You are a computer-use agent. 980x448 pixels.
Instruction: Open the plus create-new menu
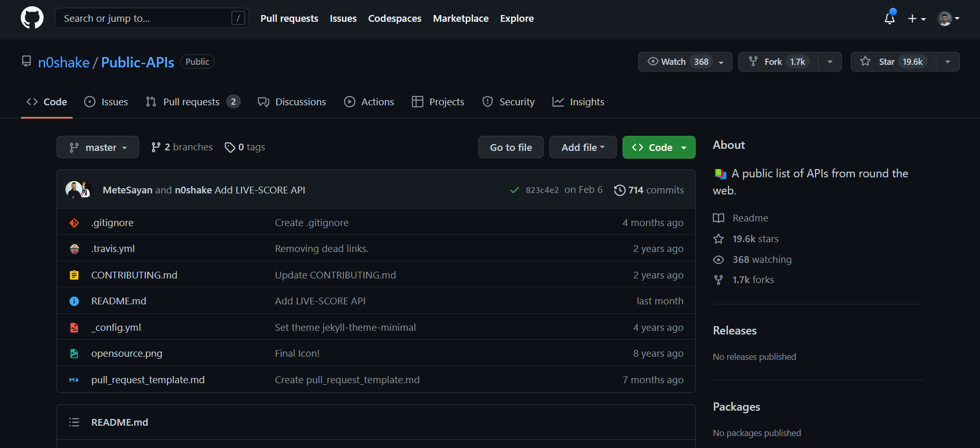[917, 19]
